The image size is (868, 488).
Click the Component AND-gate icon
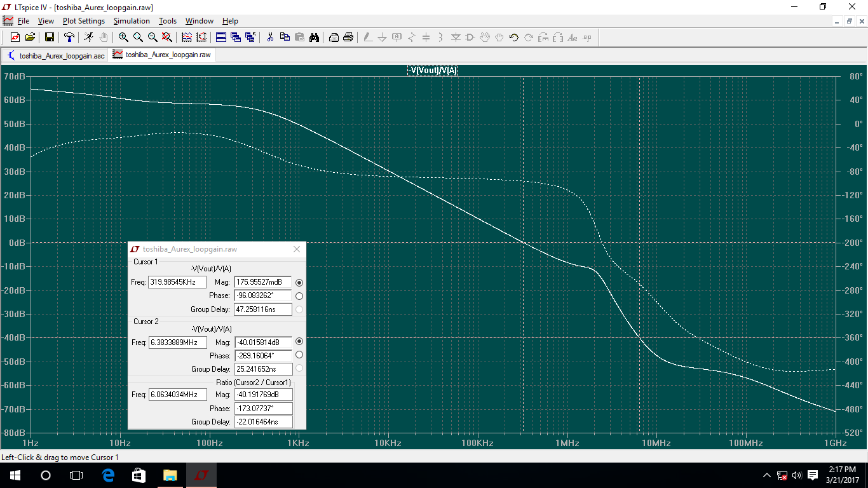pos(470,37)
